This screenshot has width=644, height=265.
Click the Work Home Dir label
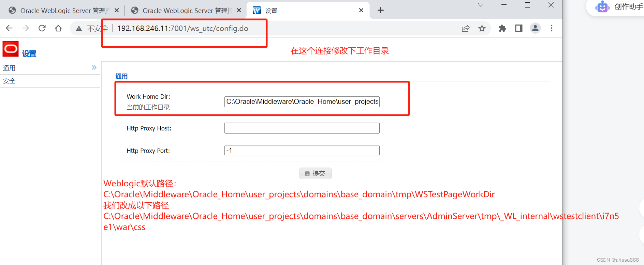(148, 97)
